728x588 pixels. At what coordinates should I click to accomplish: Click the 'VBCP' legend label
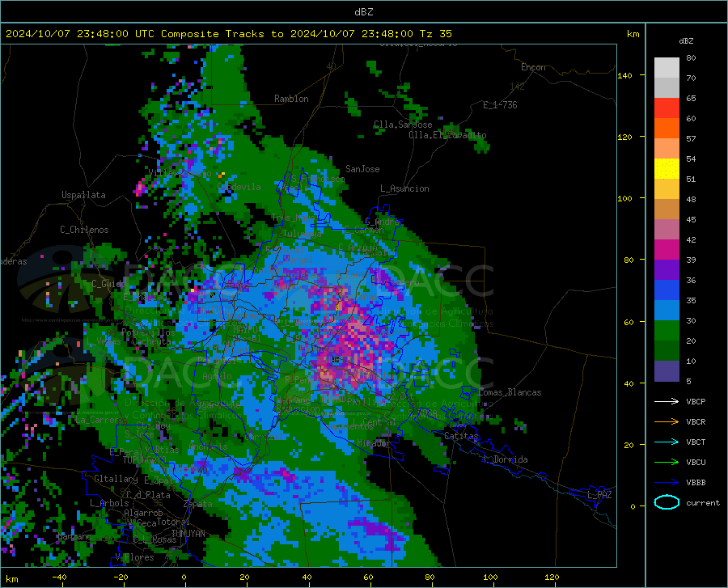696,401
